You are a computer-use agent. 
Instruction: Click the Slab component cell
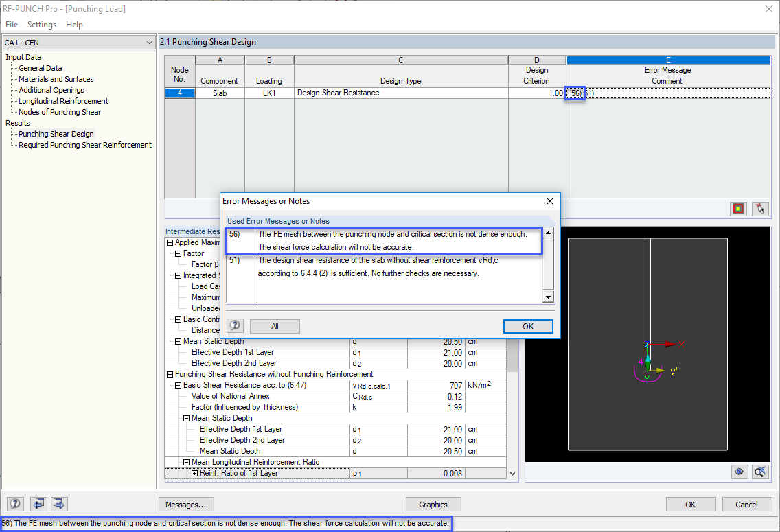[220, 93]
